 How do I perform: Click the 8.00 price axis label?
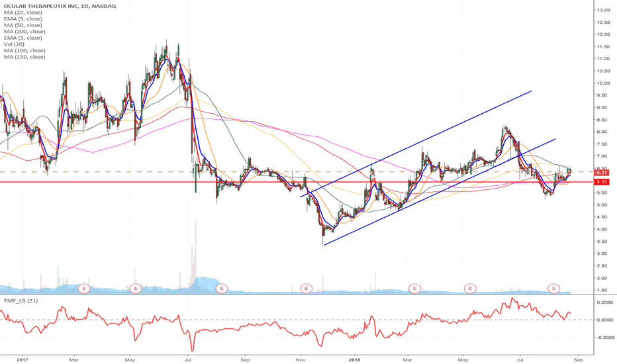tap(603, 132)
